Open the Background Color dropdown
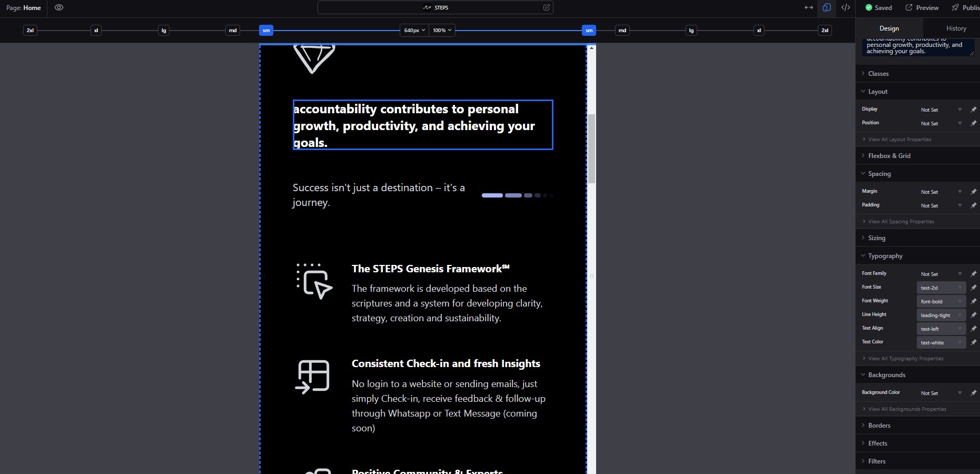 pyautogui.click(x=941, y=393)
